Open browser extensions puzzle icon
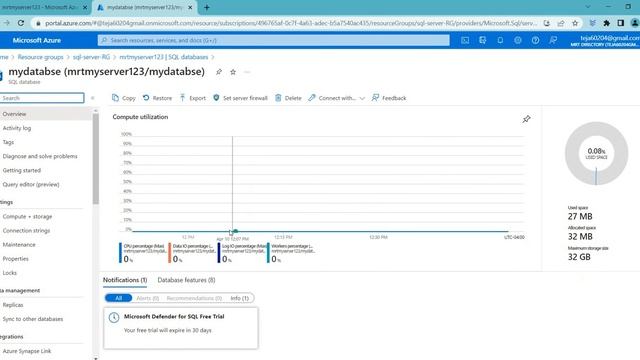 607,23
